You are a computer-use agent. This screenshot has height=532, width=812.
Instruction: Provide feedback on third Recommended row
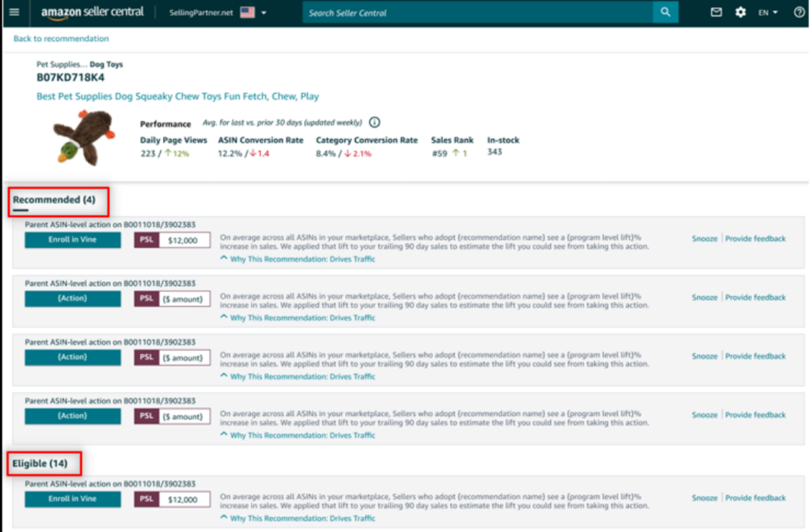point(755,356)
